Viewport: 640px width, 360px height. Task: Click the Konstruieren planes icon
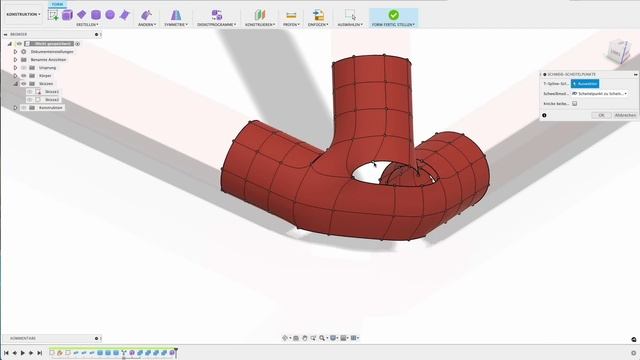click(x=260, y=15)
